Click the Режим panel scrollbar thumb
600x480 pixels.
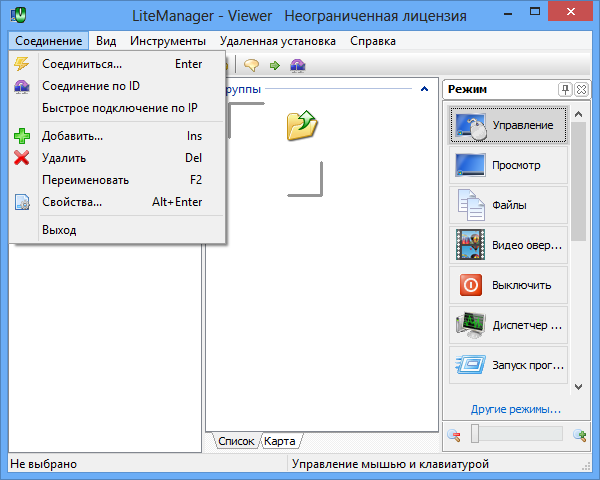coord(579,181)
